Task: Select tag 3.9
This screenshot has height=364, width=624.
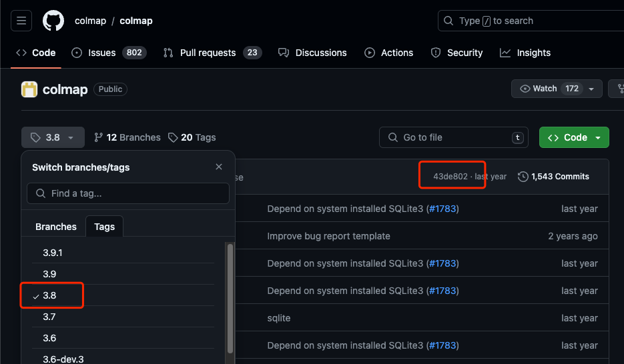Action: [x=123, y=274]
